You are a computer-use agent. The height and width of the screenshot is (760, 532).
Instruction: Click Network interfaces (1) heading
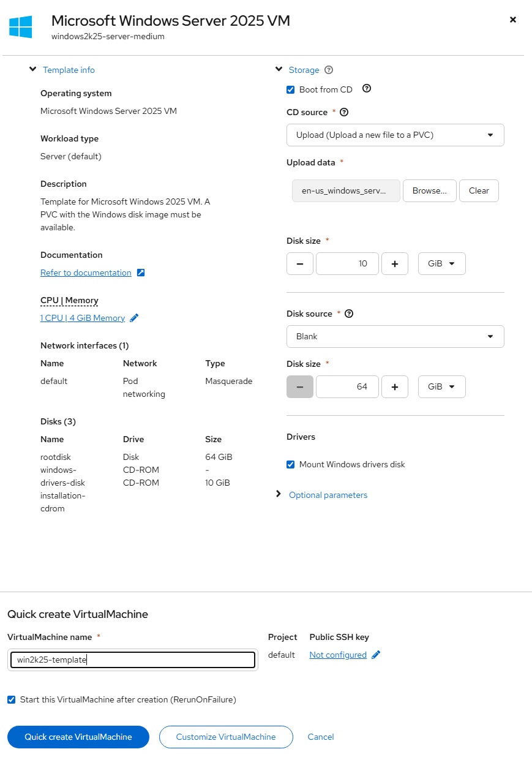pos(84,345)
